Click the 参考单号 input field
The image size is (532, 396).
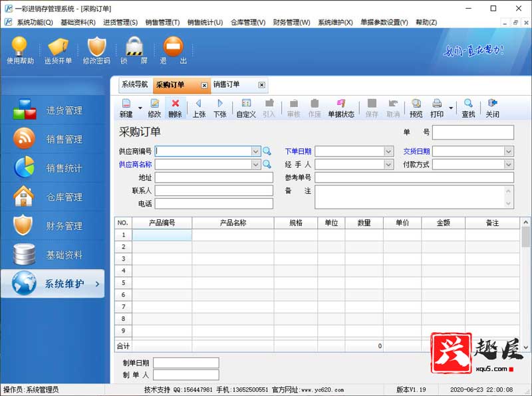[x=414, y=177]
